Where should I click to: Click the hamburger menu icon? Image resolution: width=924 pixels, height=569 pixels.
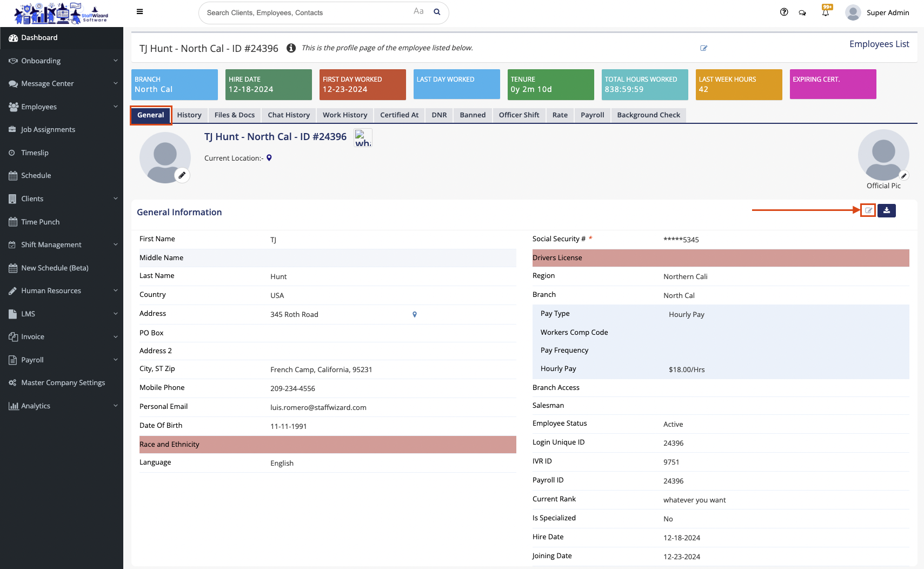[x=139, y=12]
